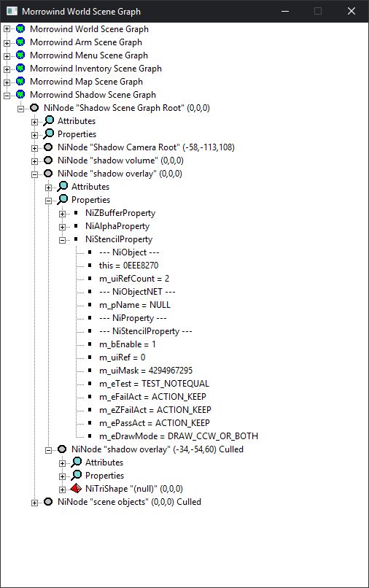This screenshot has height=588, width=369.
Task: Click the gray node icon for Shadow Camera Root
Action: [x=48, y=147]
